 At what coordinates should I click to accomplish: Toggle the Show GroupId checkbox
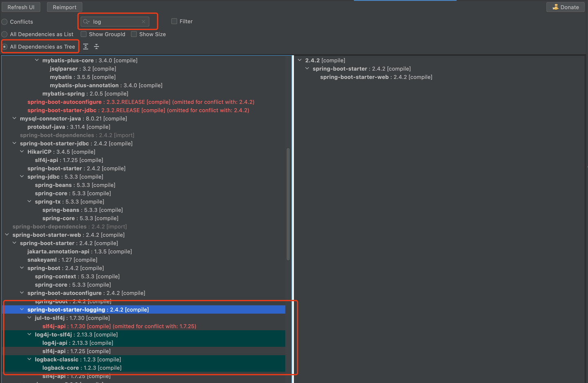84,34
